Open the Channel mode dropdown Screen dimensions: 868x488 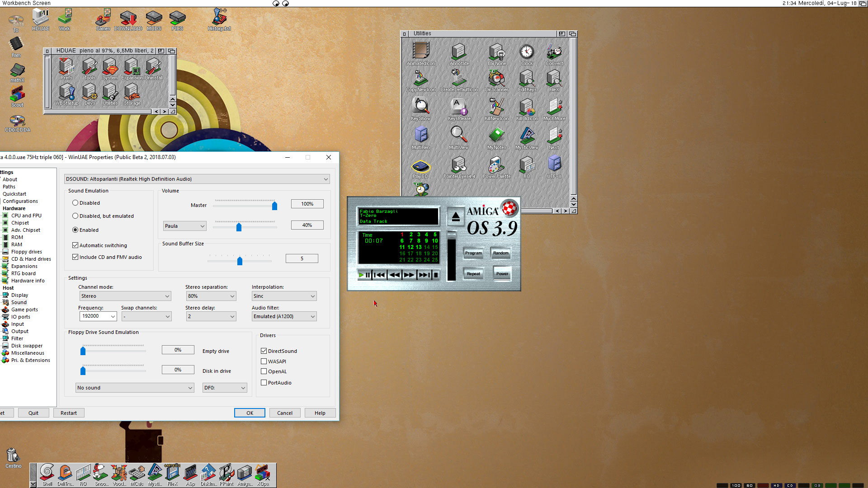[125, 296]
